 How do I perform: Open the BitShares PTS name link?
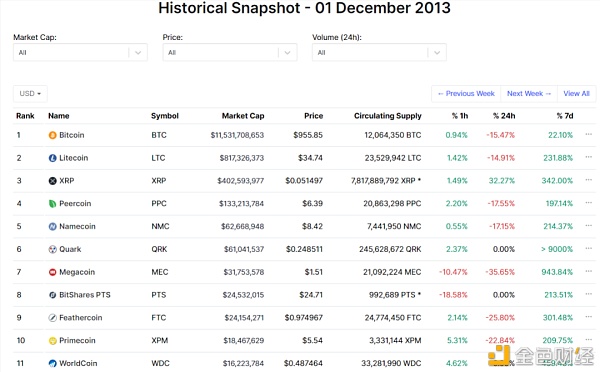tap(85, 295)
